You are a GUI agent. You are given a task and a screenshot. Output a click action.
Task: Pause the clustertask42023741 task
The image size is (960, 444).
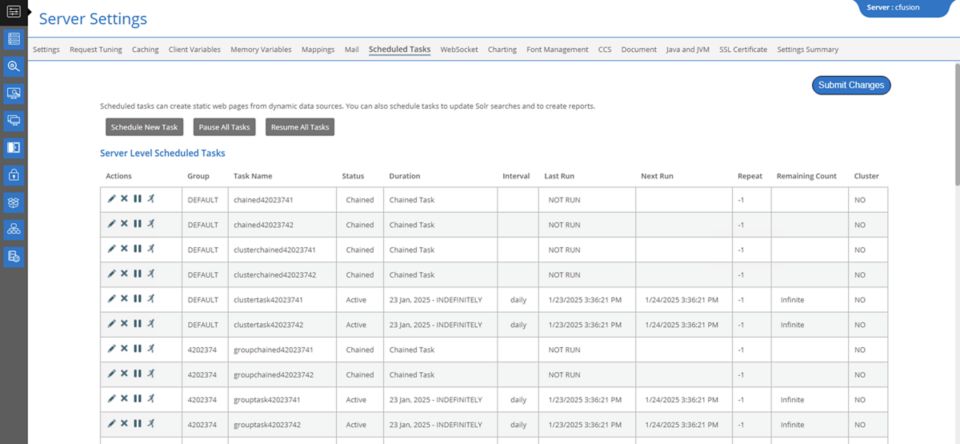(x=137, y=298)
